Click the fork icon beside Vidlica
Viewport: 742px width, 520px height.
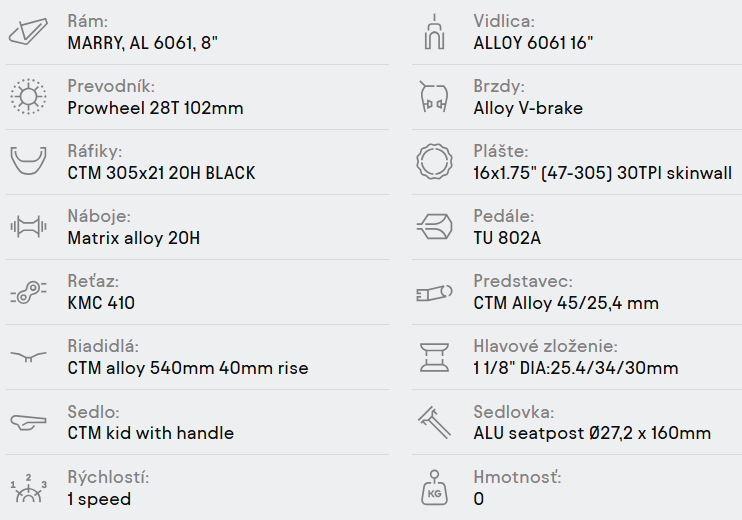434,32
